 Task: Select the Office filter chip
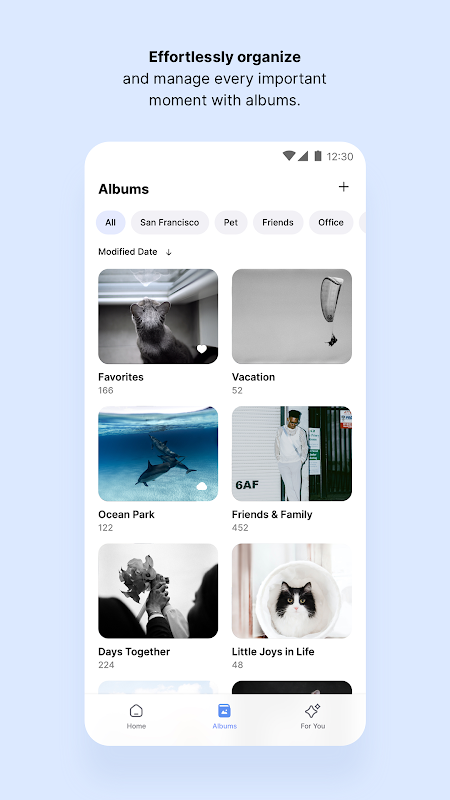[331, 222]
